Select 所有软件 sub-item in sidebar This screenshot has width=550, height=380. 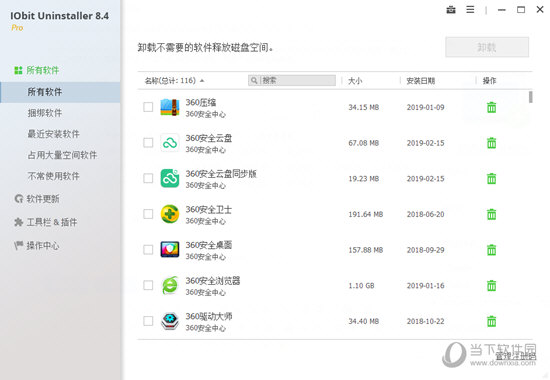pyautogui.click(x=60, y=92)
